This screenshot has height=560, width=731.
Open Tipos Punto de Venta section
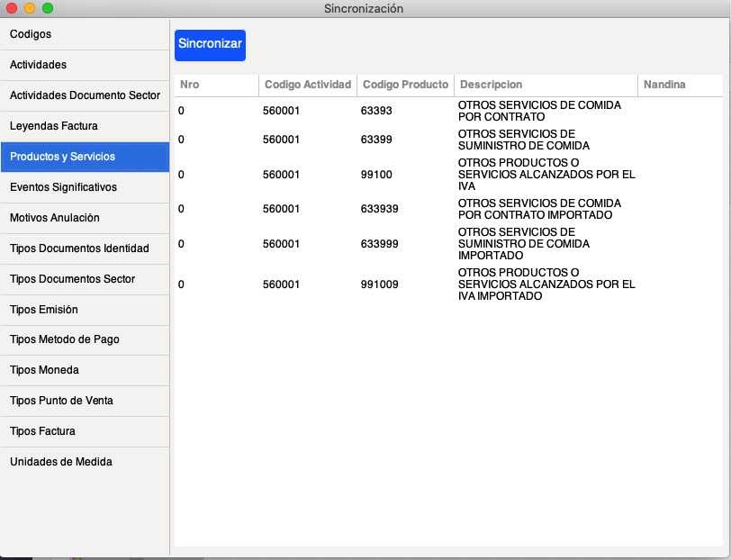(x=85, y=401)
